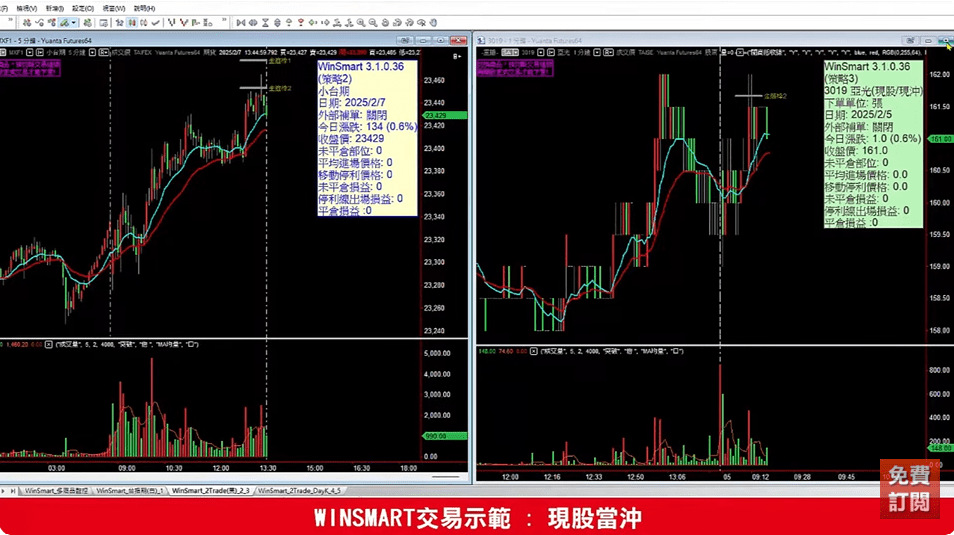Click the red pointer-marker toolbar icon
This screenshot has height=535, width=954.
(301, 23)
